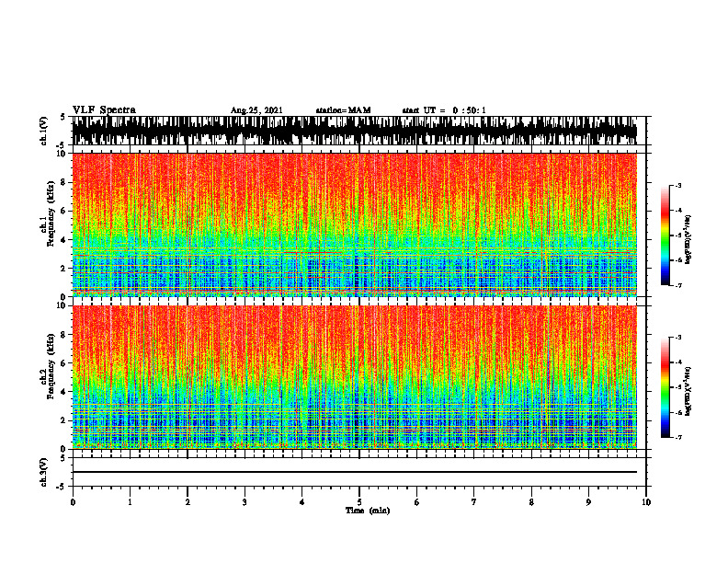Screen dimensions: 728x563
Task: Click time axis tick label "7"
Action: pos(474,502)
